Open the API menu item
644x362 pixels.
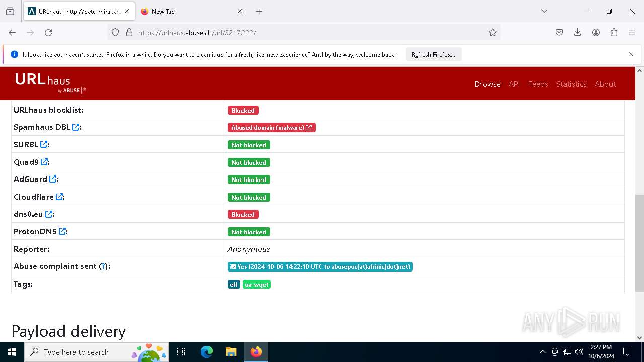(x=514, y=84)
